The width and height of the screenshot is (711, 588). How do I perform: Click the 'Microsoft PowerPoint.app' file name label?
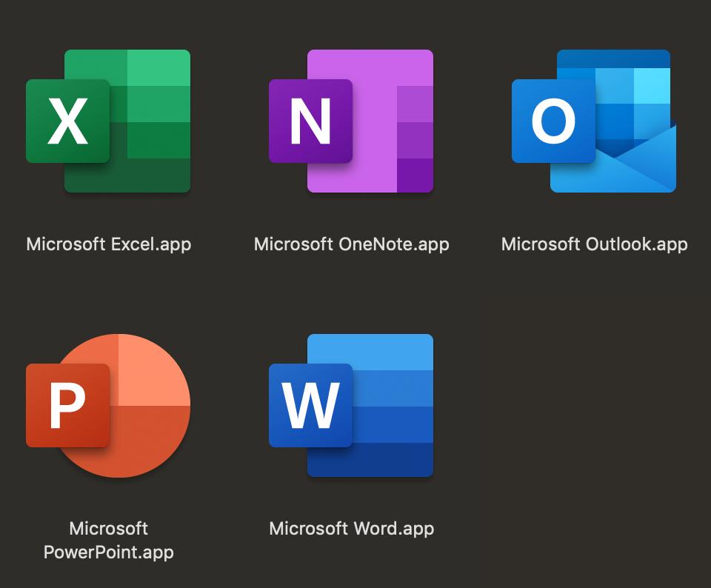pos(109,541)
